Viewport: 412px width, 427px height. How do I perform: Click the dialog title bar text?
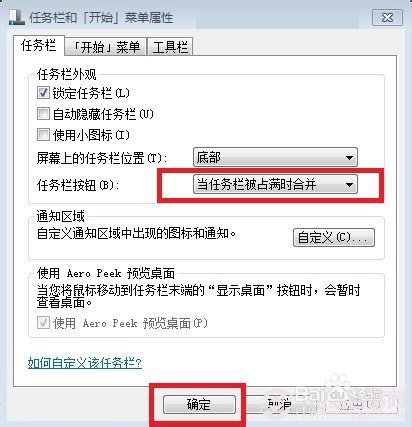pyautogui.click(x=101, y=17)
